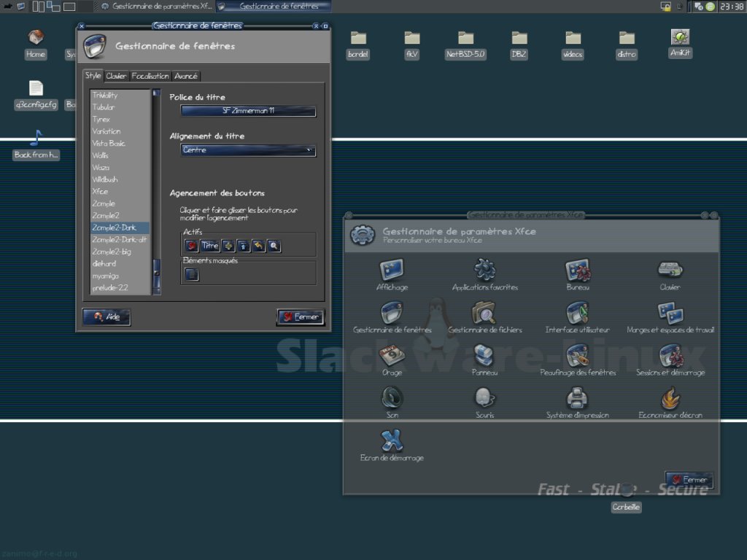Select the Triviality theme
This screenshot has height=560, width=747.
[120, 96]
